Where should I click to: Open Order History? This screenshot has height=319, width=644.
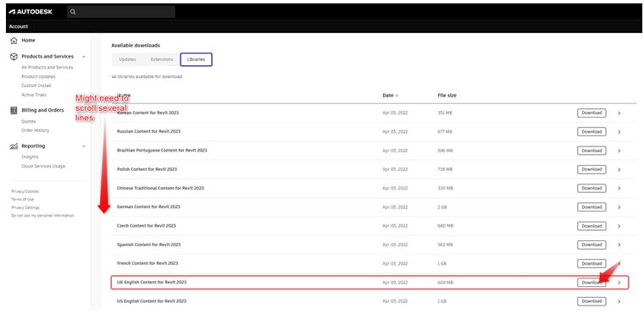36,130
